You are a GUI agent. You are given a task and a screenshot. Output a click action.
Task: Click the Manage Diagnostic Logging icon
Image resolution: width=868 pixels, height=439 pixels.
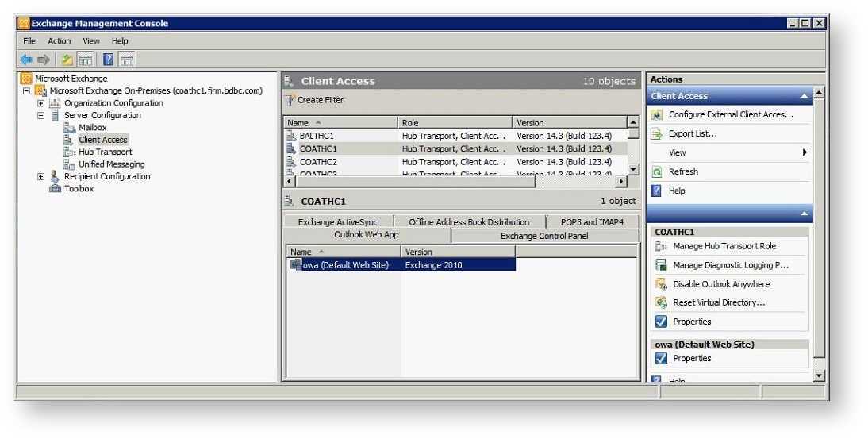661,264
